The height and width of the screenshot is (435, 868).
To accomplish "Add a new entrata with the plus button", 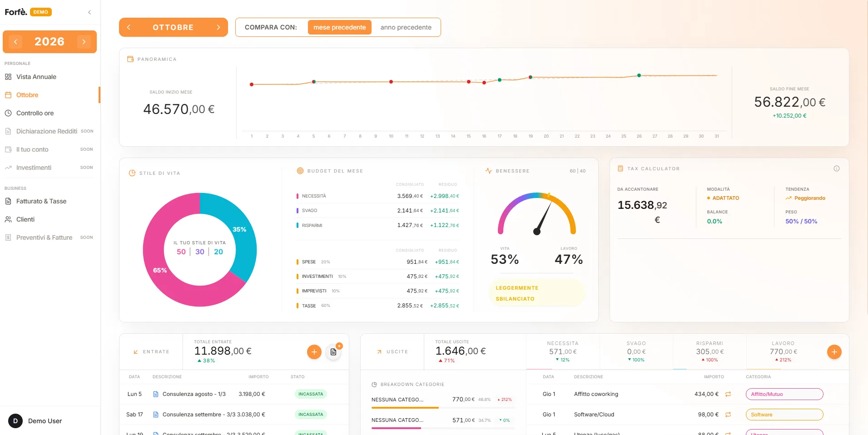I will pos(314,352).
